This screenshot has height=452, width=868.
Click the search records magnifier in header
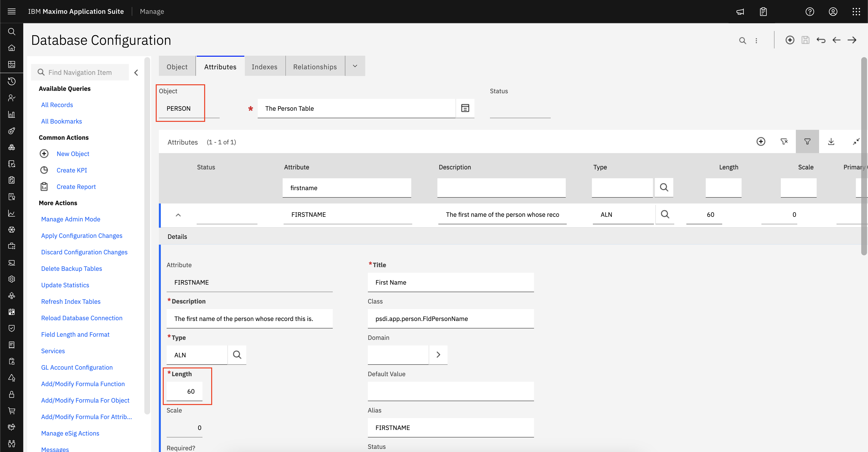point(742,40)
